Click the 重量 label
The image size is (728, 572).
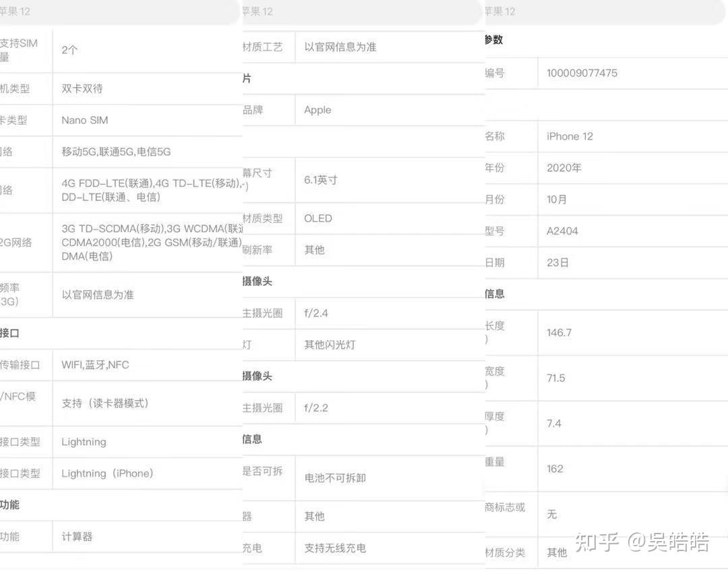[x=495, y=462]
